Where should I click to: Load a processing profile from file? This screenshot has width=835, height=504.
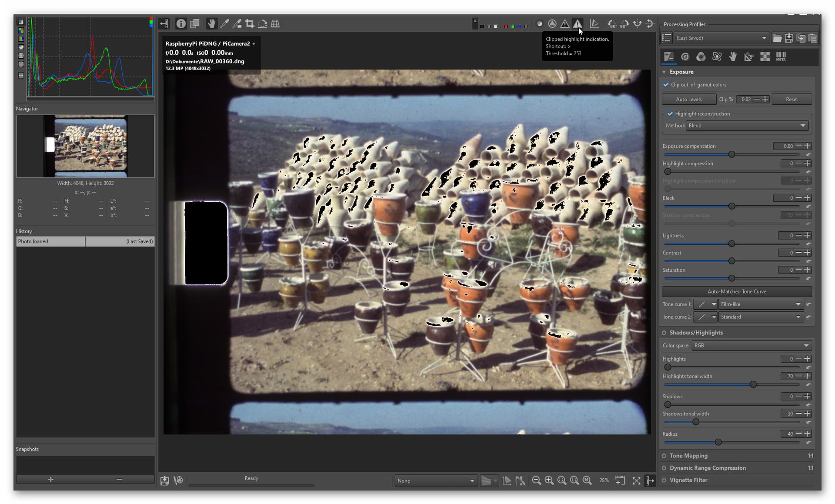[x=777, y=38]
